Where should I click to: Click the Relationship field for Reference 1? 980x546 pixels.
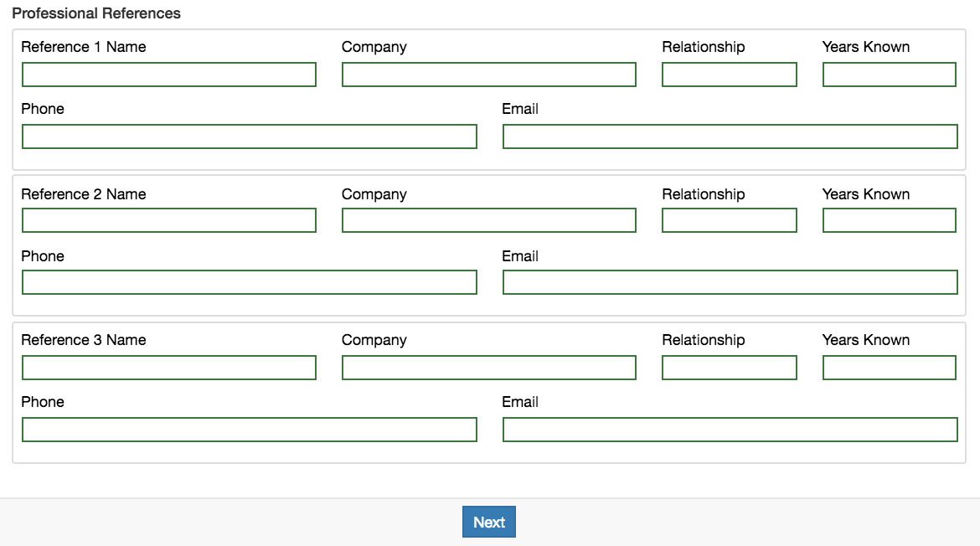click(729, 75)
